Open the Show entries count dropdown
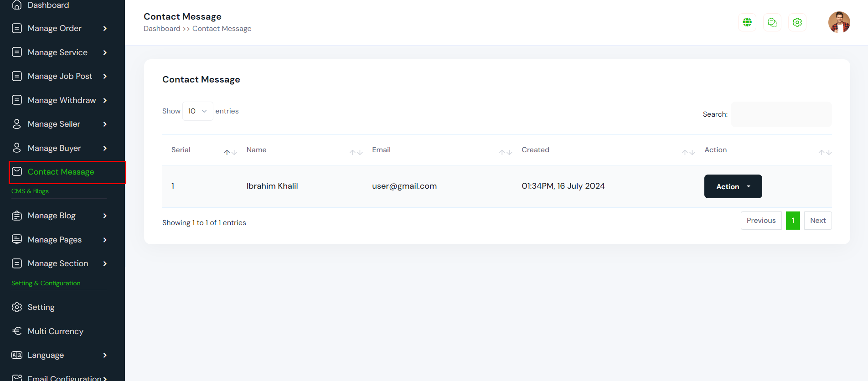 (197, 111)
